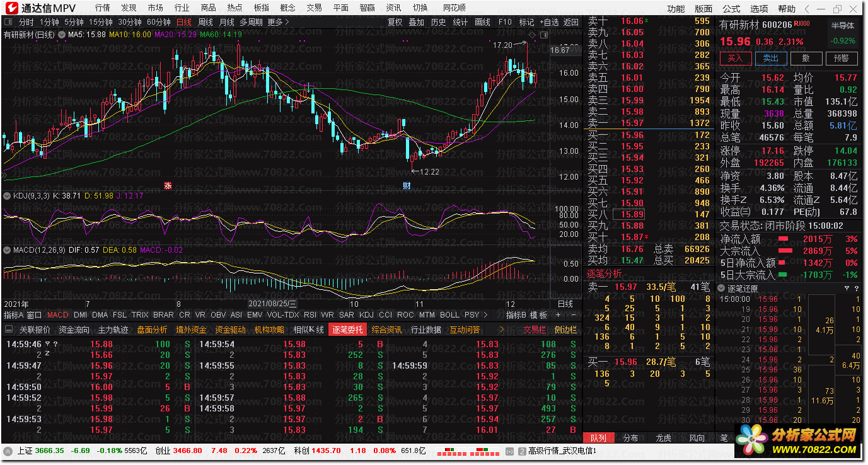Open the 高级行情 server status icon
The image size is (868, 465).
tap(522, 451)
